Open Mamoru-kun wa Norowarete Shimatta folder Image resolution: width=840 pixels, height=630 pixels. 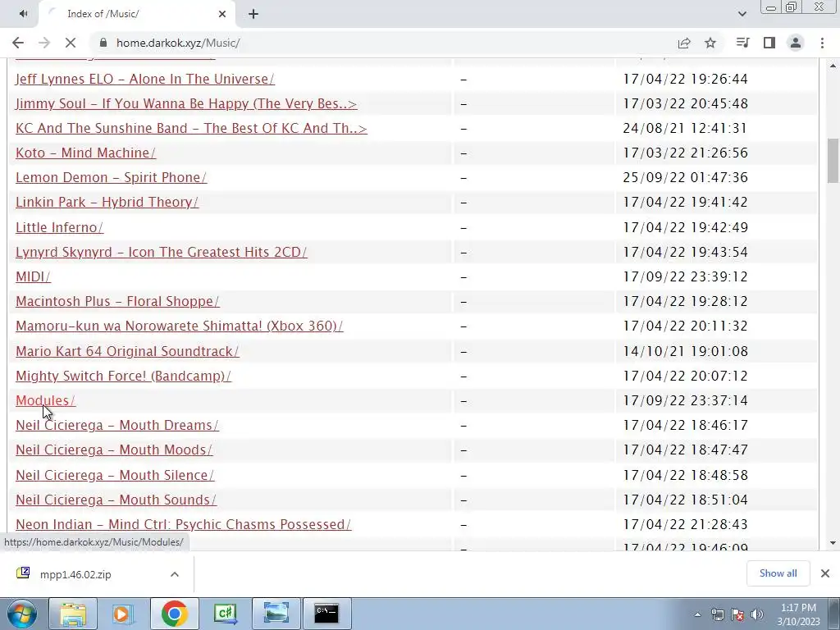[180, 326]
